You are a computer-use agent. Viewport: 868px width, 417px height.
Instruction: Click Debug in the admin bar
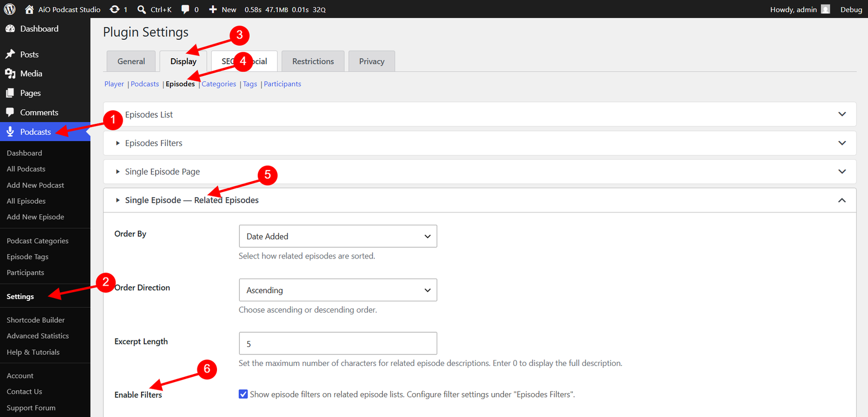(851, 9)
